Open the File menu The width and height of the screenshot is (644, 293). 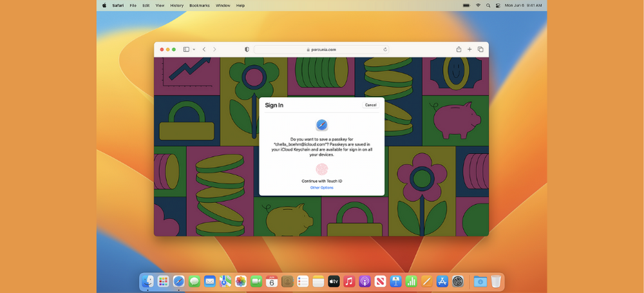[x=133, y=5]
